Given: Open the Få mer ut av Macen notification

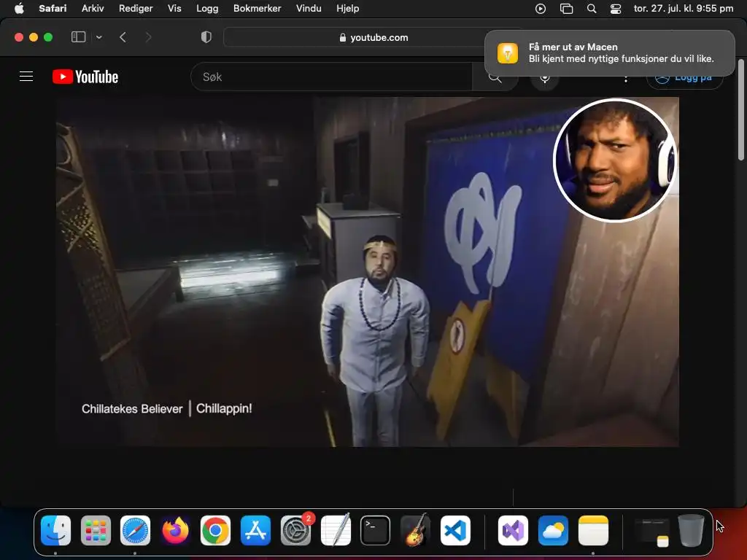Looking at the screenshot, I should click(609, 52).
